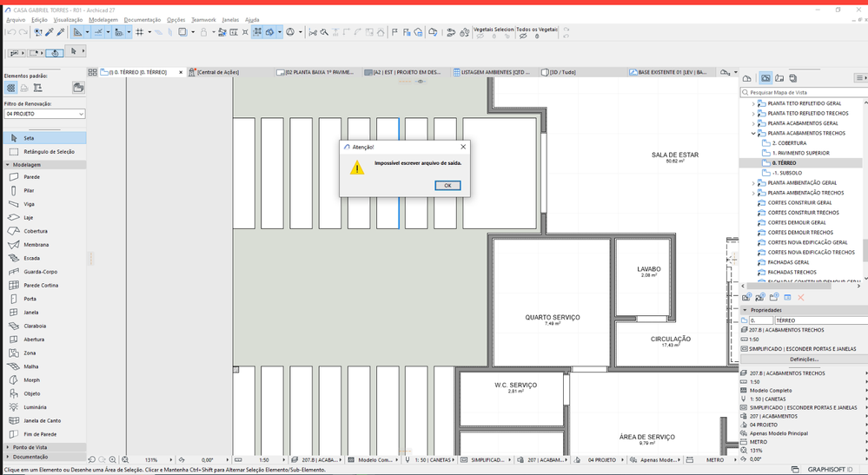Collapse the Propriedades panel section
This screenshot has height=475, width=868.
[745, 310]
